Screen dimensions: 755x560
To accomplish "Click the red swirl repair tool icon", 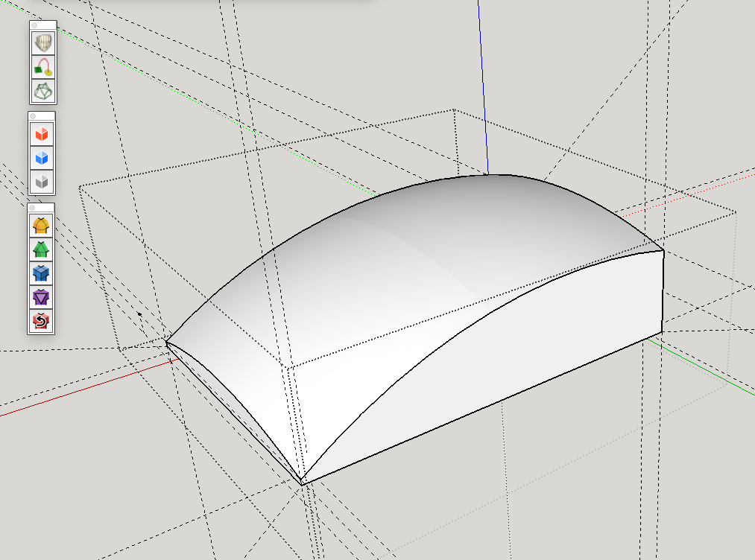I will [x=41, y=320].
